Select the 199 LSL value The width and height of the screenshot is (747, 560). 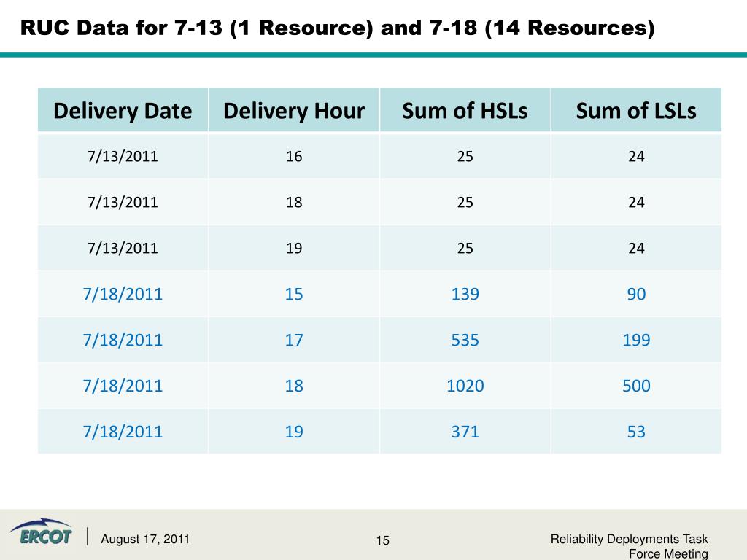point(636,340)
